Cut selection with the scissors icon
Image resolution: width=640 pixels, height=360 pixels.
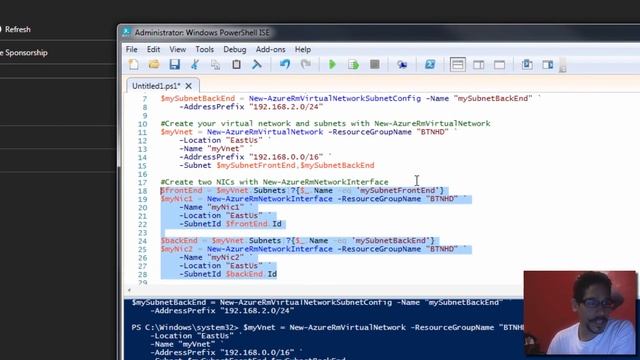tap(195, 64)
